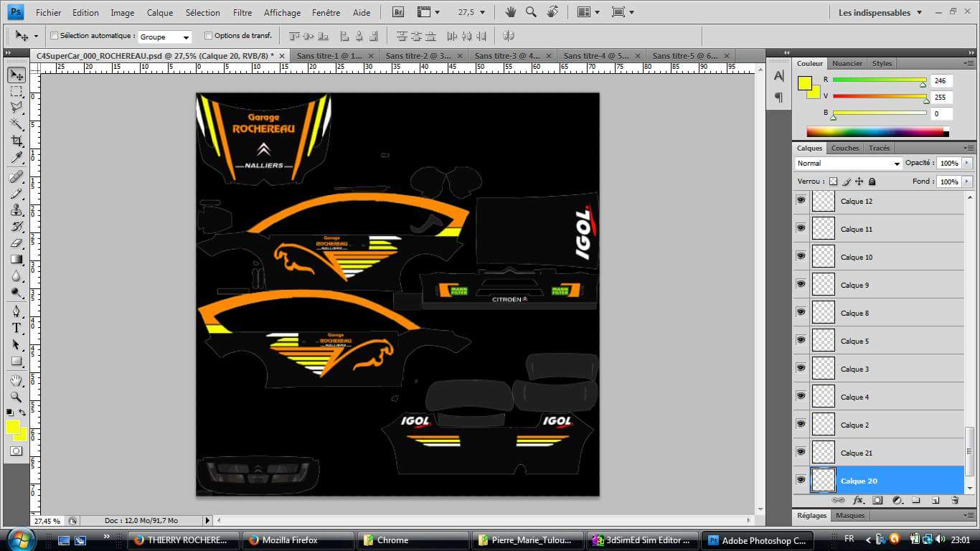Select the Eyedropper tool
Screen dimensions: 980x551
click(x=17, y=157)
